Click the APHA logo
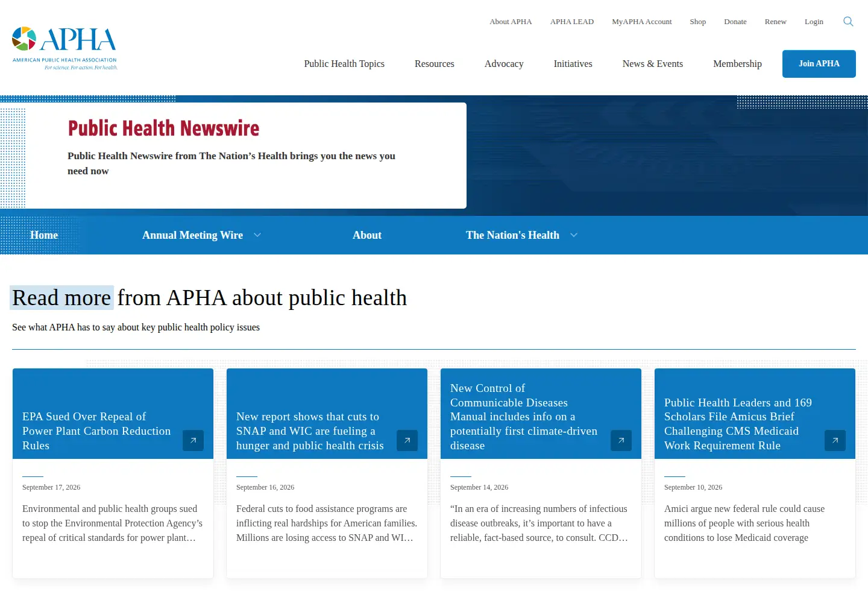Screen dimensions: 868x603 tap(64, 48)
